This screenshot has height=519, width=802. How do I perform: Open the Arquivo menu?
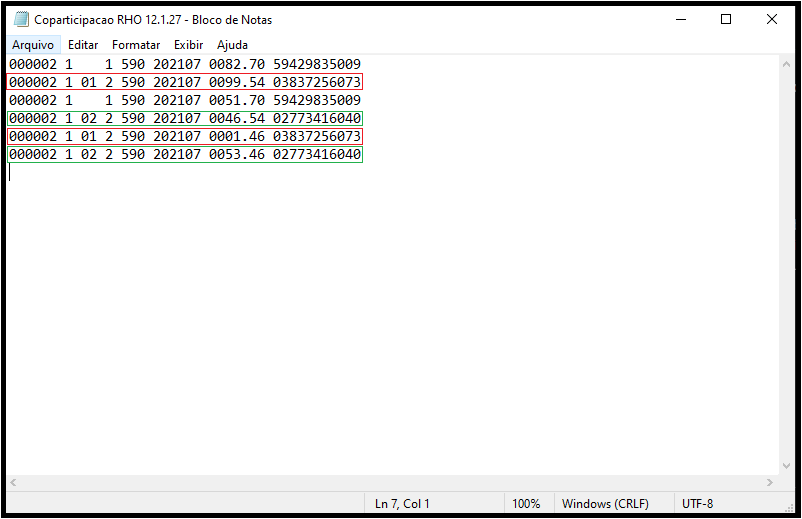(33, 45)
